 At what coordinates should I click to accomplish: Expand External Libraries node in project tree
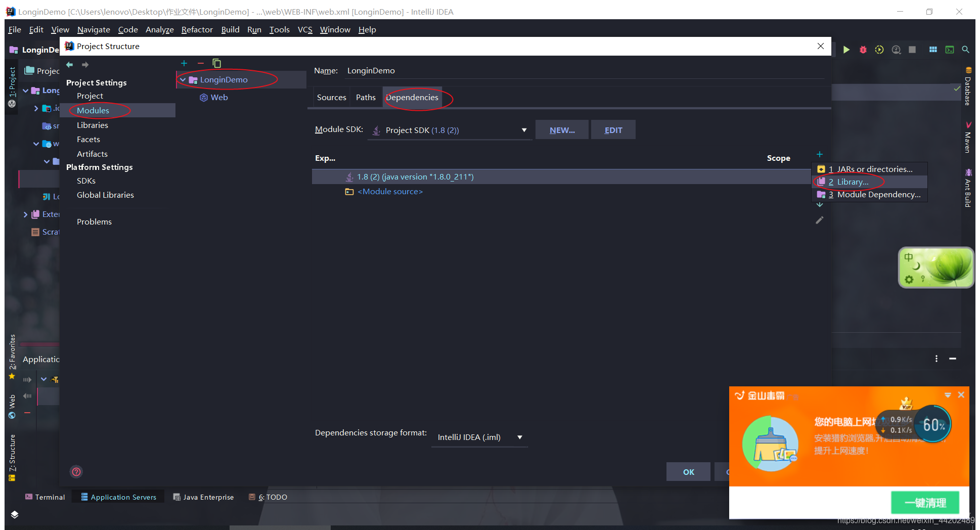(25, 214)
